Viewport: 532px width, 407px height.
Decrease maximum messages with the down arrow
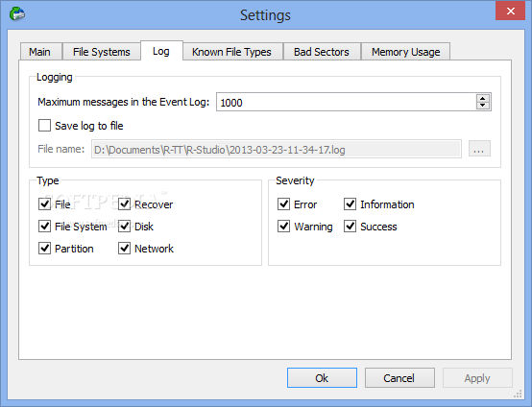[x=482, y=106]
